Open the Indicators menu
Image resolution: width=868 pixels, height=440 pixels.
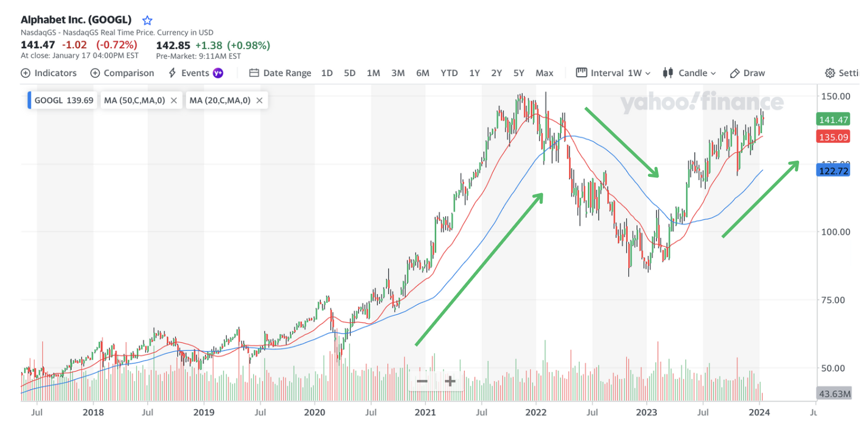[49, 73]
